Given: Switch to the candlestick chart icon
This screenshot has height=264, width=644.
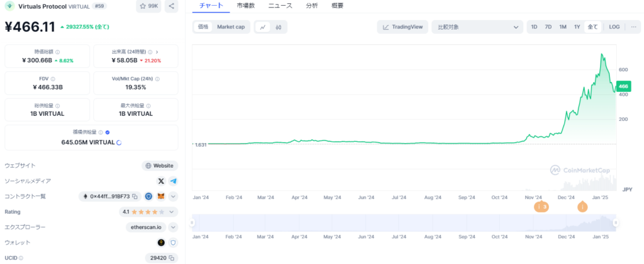Looking at the screenshot, I should point(279,27).
